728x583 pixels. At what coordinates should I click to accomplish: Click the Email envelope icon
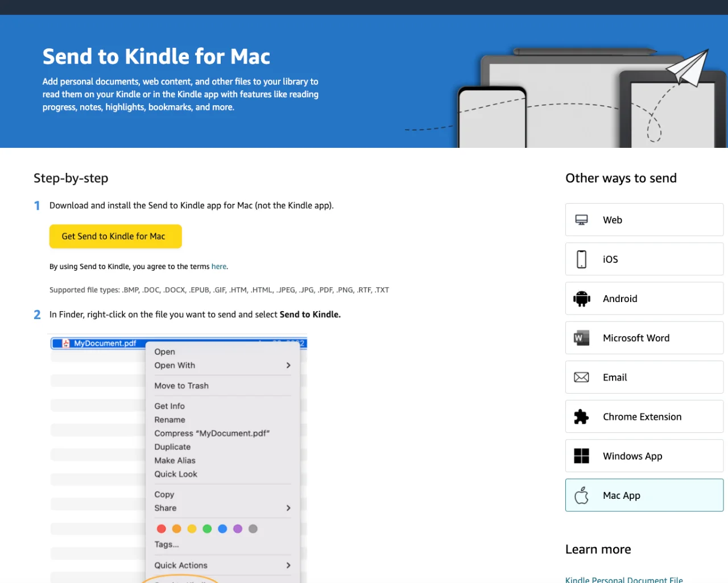coord(581,377)
